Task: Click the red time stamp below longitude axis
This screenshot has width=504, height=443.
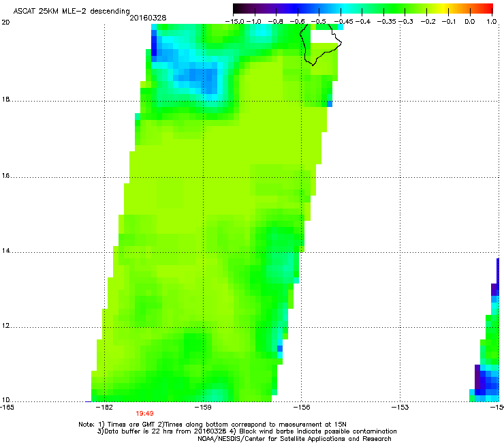Action: (144, 414)
